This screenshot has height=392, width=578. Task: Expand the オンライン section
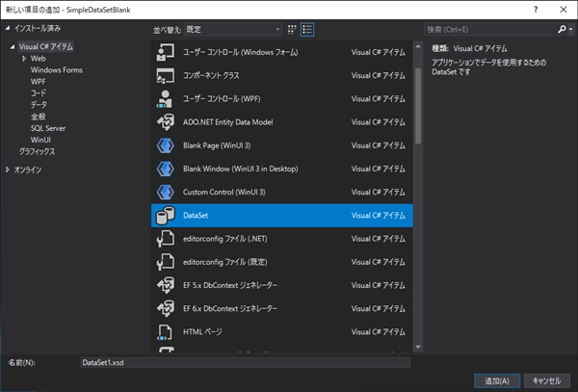[x=8, y=170]
